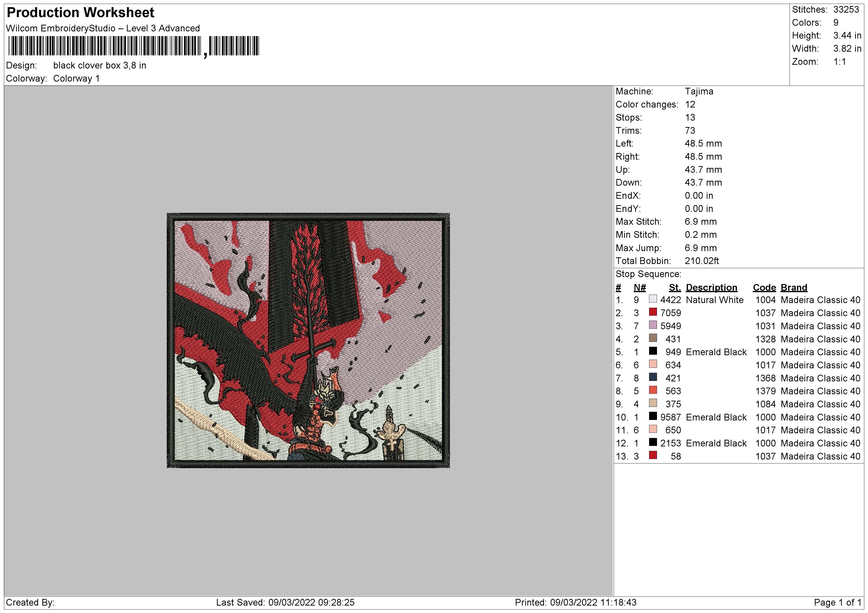Viewport: 868px width, 613px height.
Task: Click the 'Production Worksheet' title
Action: point(81,12)
